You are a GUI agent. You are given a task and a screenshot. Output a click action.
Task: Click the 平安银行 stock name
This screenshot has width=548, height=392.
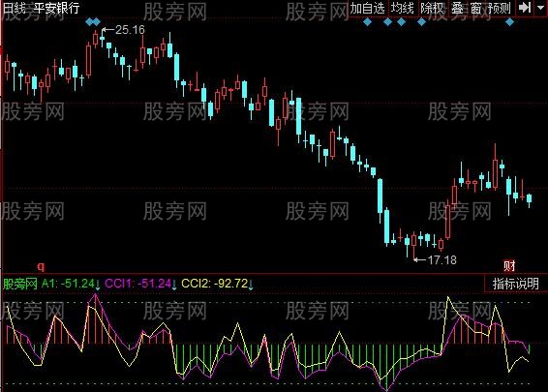56,8
